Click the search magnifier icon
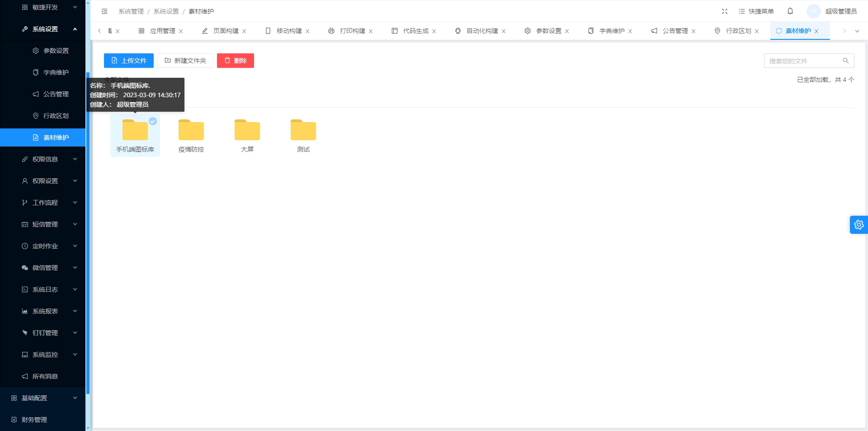 coord(845,61)
